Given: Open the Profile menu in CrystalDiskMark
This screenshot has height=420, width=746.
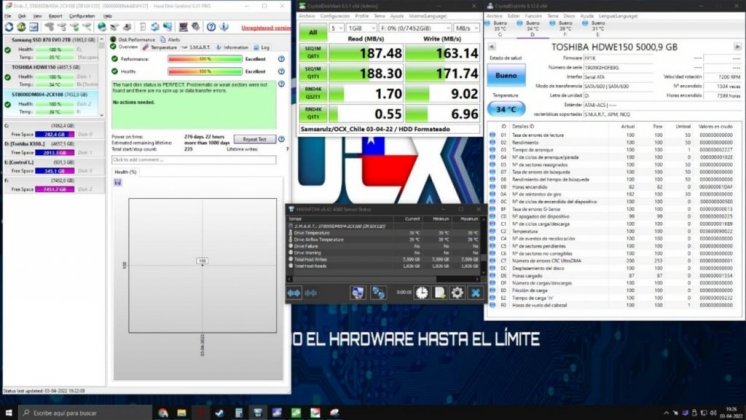Looking at the screenshot, I should (x=362, y=16).
